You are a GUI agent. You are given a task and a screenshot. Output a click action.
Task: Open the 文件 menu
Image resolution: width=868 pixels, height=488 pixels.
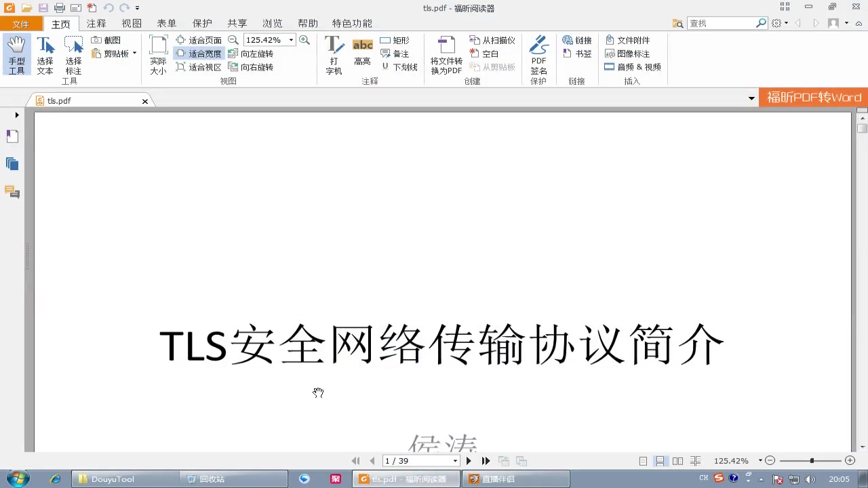[21, 23]
